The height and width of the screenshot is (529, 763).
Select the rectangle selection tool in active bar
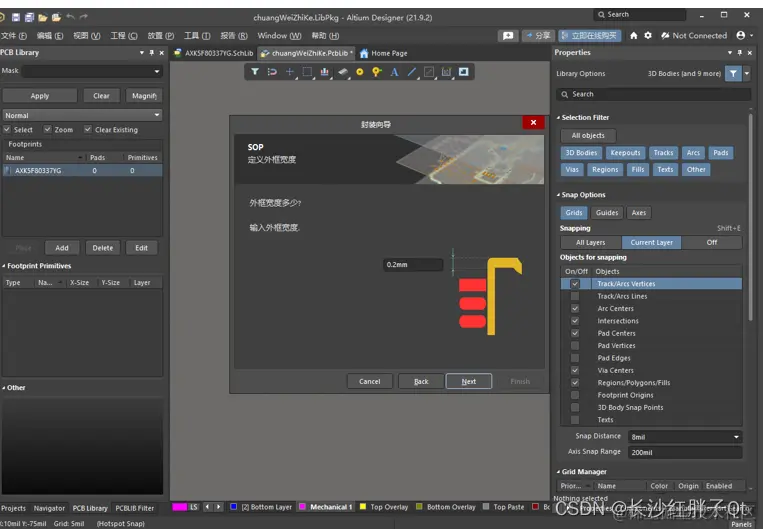[x=307, y=72]
